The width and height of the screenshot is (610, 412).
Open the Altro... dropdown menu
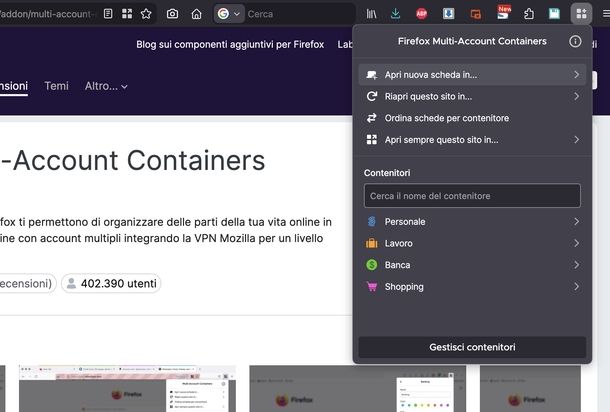pyautogui.click(x=106, y=86)
